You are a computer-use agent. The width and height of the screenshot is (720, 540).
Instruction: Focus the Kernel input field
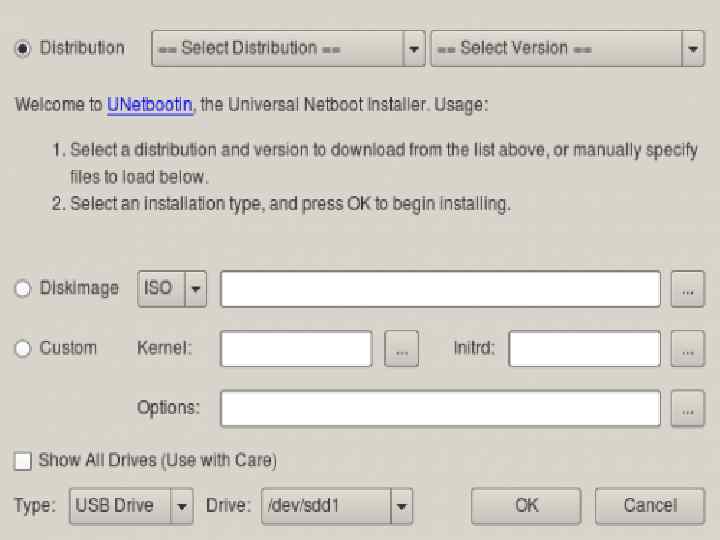(296, 349)
